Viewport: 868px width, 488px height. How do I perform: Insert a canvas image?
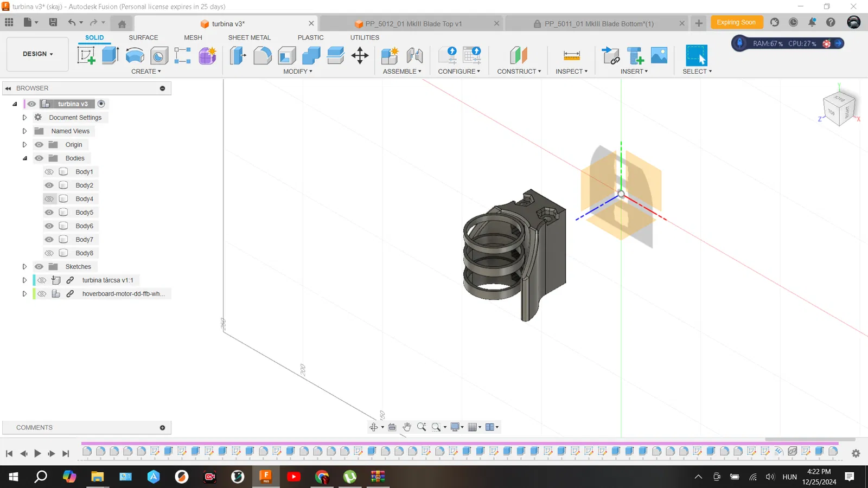tap(659, 55)
